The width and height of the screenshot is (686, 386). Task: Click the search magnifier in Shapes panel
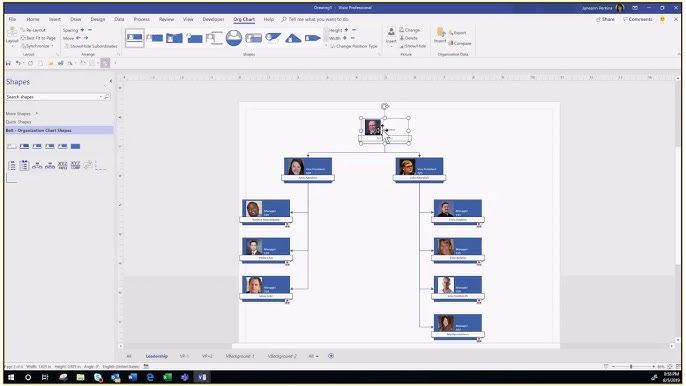(106, 97)
